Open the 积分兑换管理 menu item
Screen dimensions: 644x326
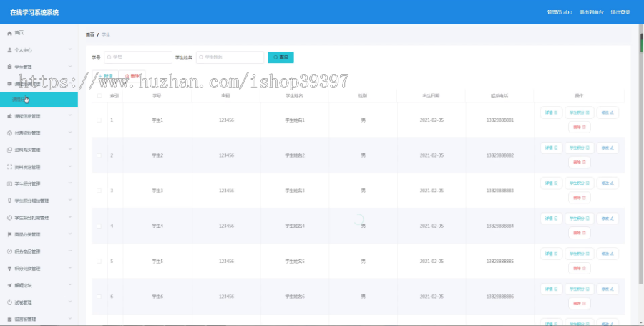[x=39, y=269]
